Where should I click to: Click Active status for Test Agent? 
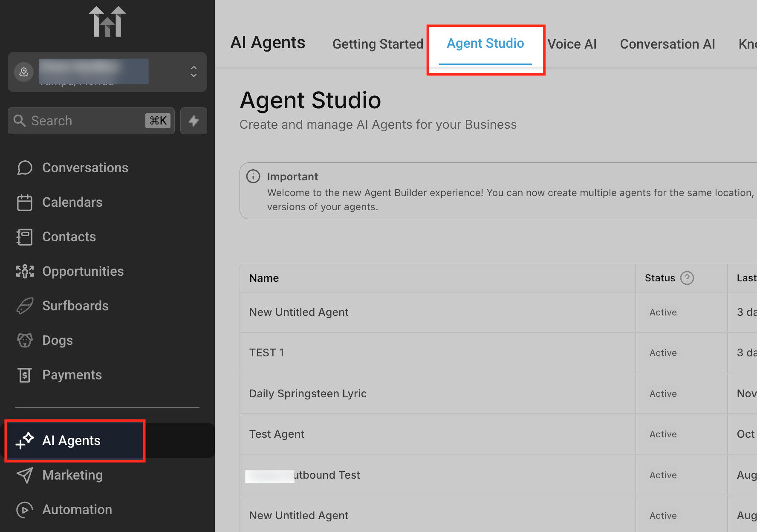(x=663, y=434)
